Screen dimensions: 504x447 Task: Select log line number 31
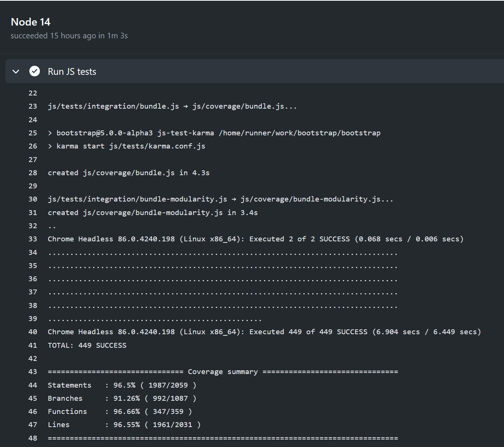point(33,212)
